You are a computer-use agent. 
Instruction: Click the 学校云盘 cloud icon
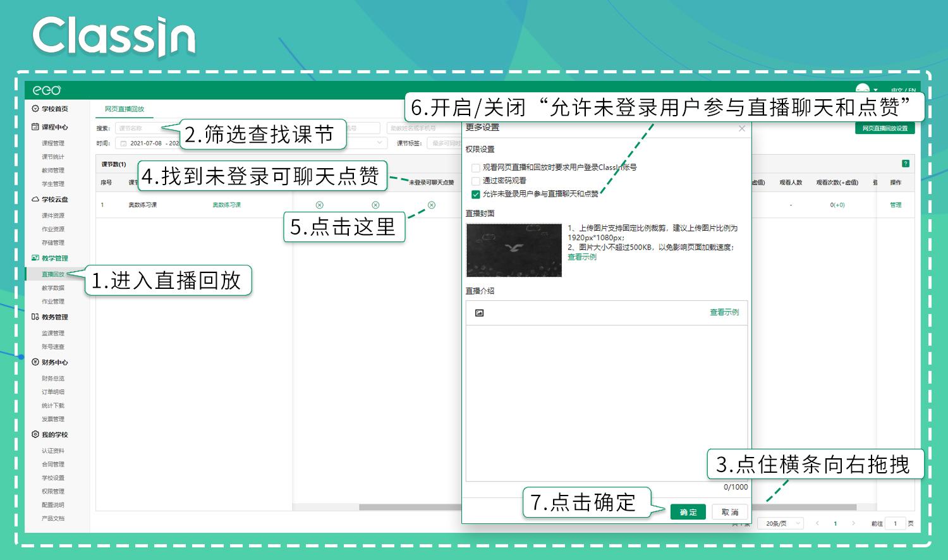click(35, 199)
